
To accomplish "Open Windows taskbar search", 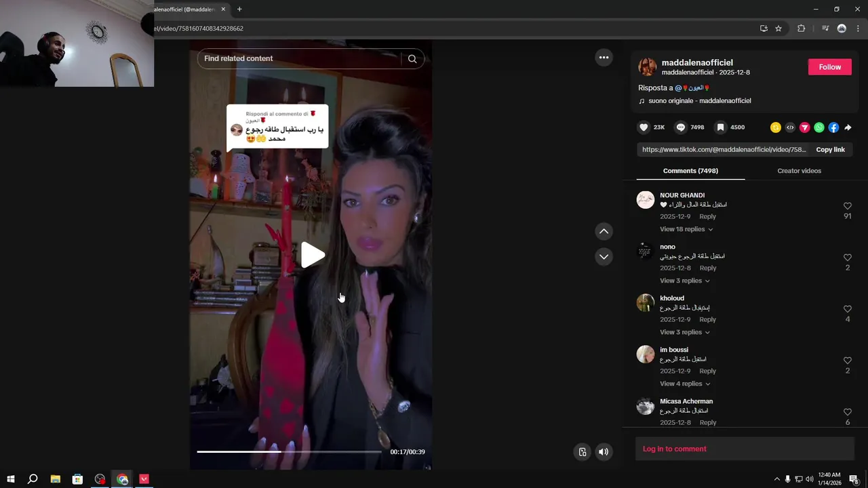I will 33,479.
